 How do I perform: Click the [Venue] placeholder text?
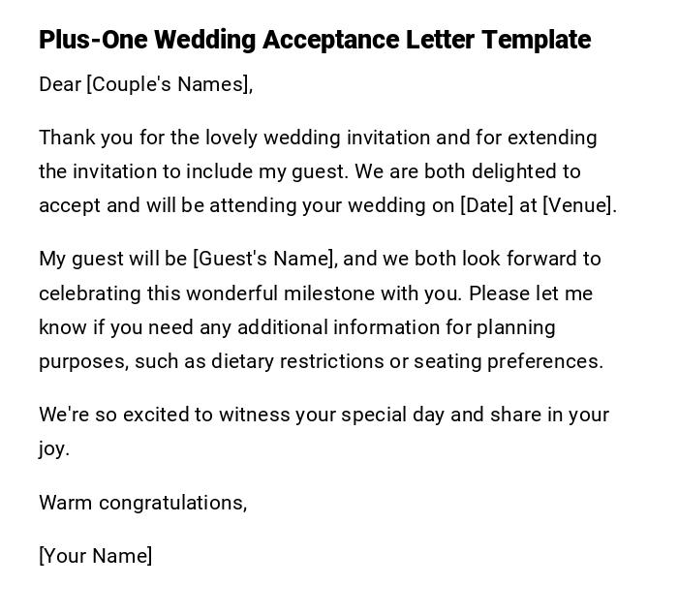pos(578,205)
